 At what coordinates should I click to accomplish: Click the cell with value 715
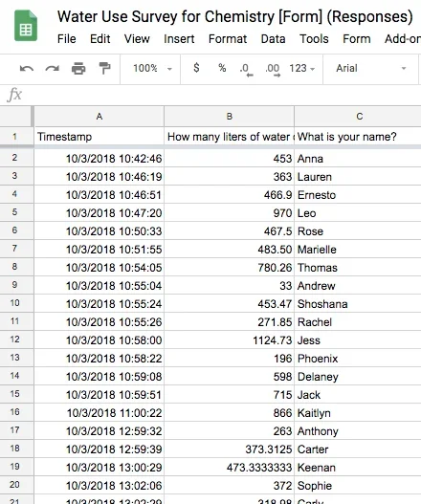[230, 394]
